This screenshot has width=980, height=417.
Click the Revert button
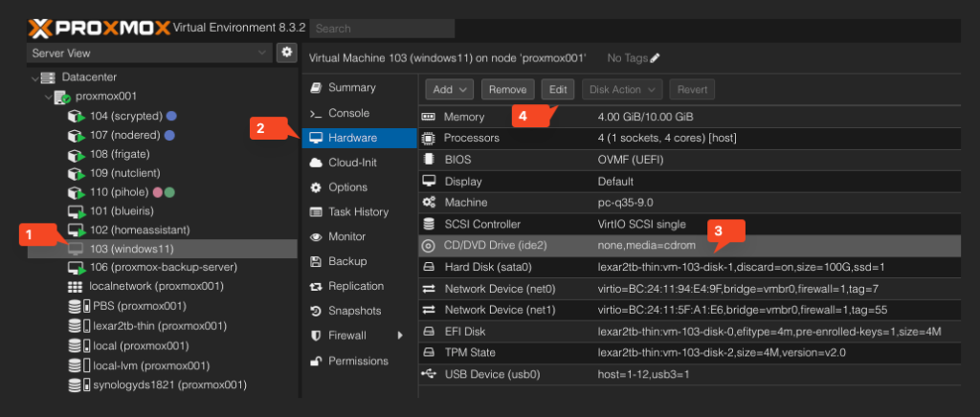click(692, 89)
